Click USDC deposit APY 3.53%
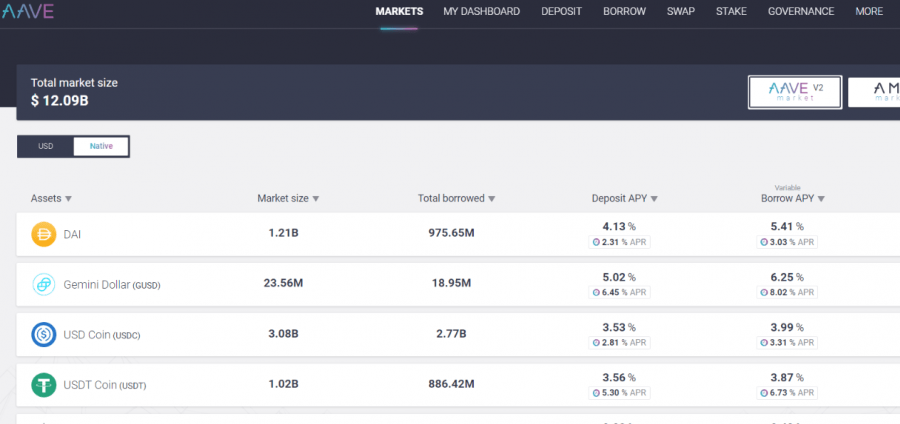900x424 pixels. coord(619,328)
